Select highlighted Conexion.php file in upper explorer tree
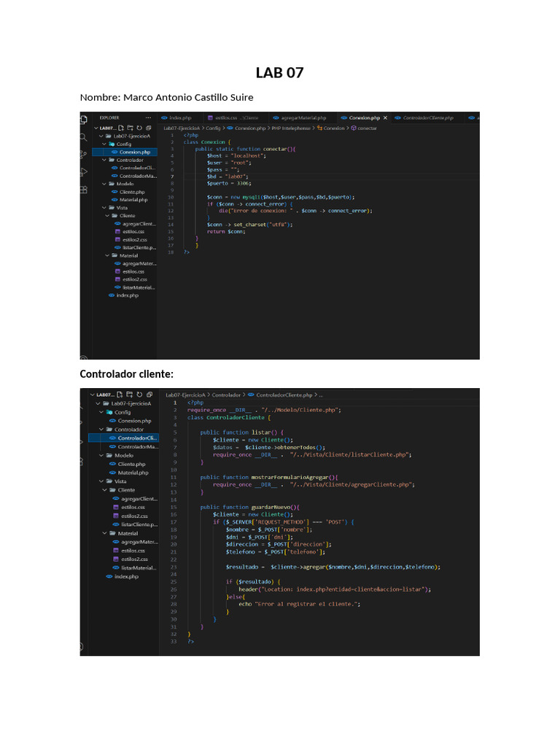Viewport: 560px width, 747px height. (x=124, y=152)
